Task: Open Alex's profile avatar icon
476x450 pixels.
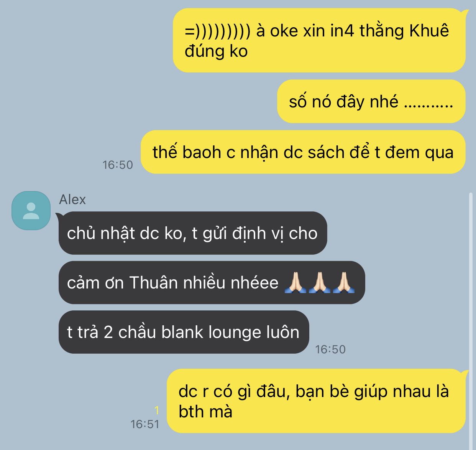Action: (x=31, y=211)
